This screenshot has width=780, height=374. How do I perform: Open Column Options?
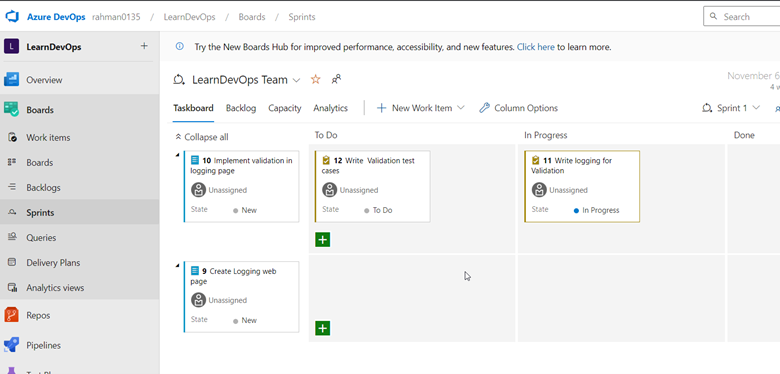point(518,108)
